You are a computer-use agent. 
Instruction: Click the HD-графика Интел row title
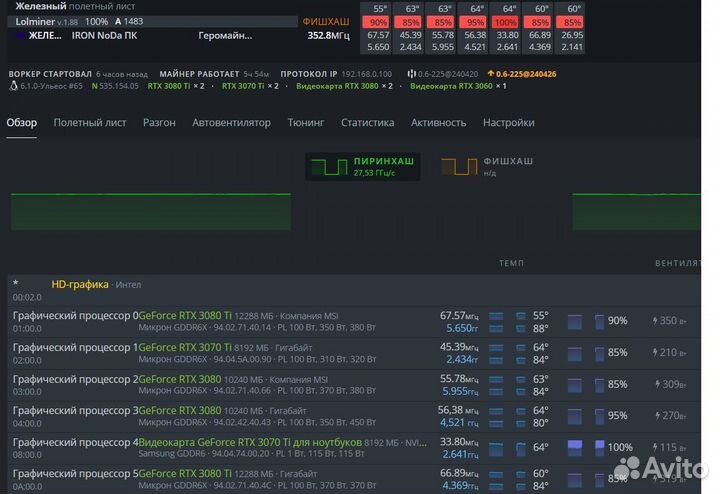click(x=96, y=284)
